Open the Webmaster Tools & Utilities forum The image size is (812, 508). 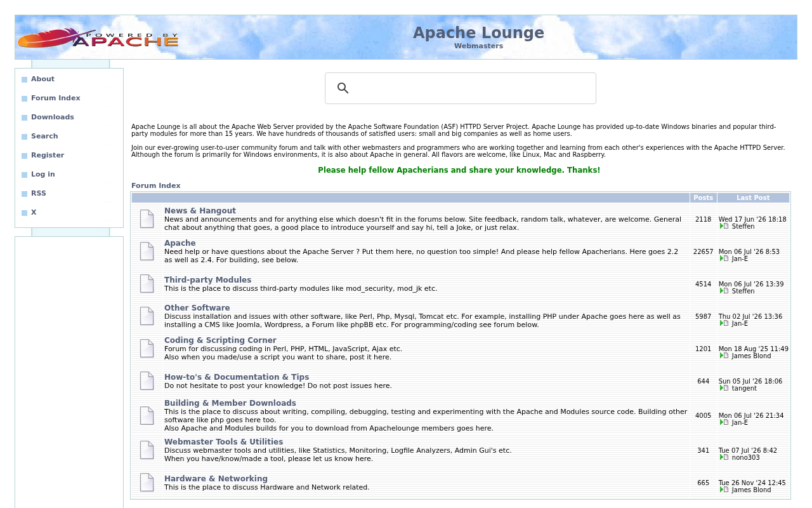tap(223, 442)
